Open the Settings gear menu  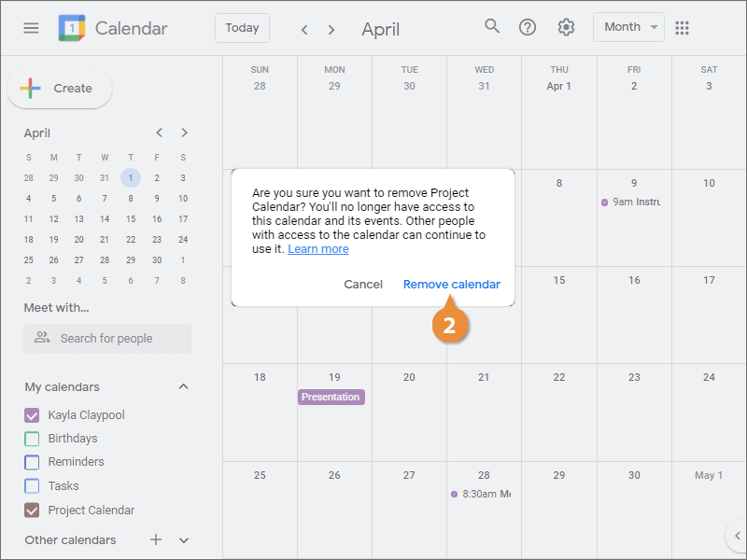566,27
